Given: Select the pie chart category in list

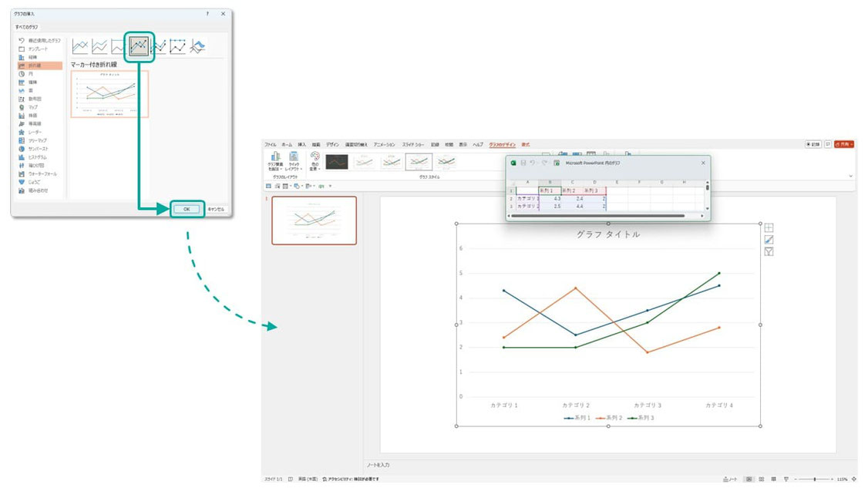Looking at the screenshot, I should [x=40, y=74].
